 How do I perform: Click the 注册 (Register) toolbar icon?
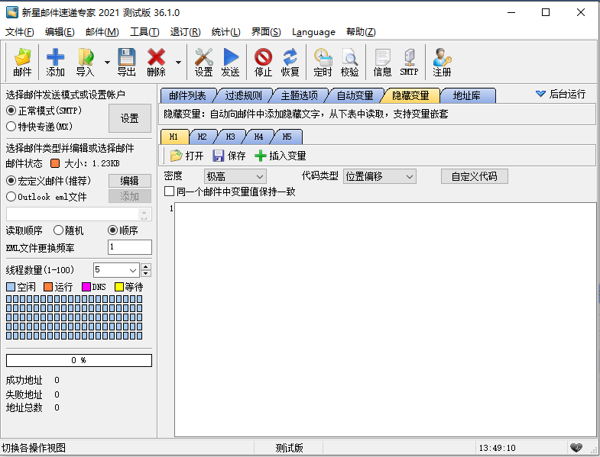click(442, 63)
